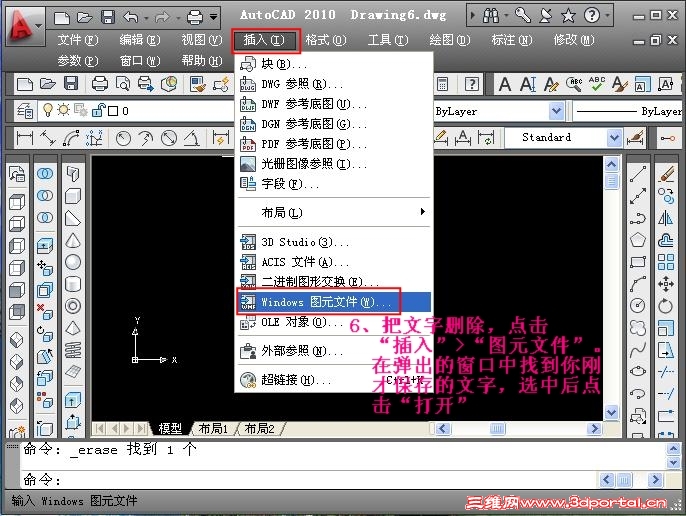Click the Move modify tool icon
The height and width of the screenshot is (516, 686).
(665, 284)
